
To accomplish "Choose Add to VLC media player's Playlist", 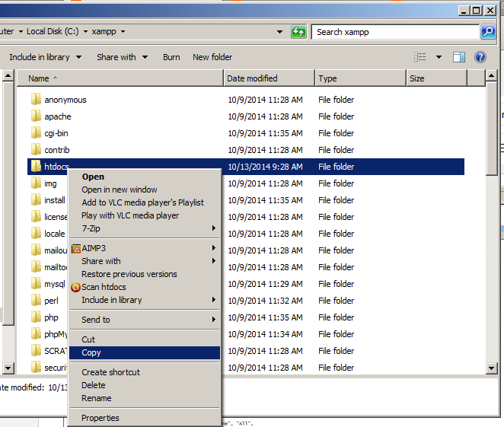I will pos(145,202).
